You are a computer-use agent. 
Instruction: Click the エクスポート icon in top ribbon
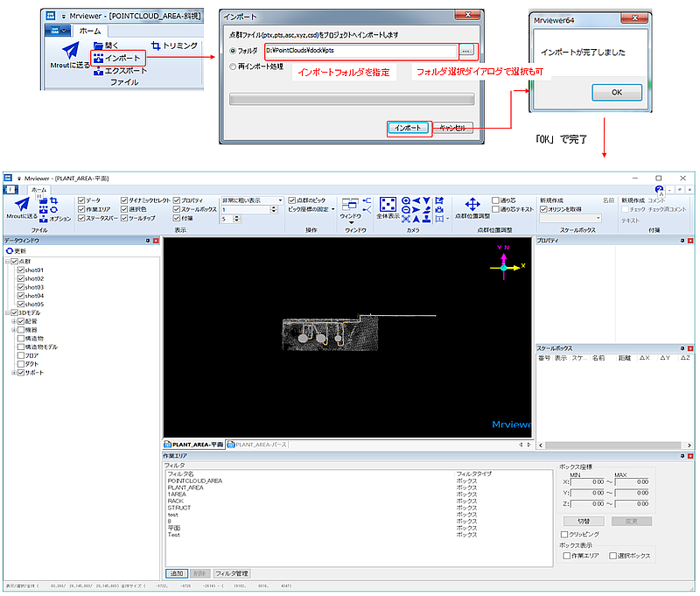pyautogui.click(x=99, y=71)
